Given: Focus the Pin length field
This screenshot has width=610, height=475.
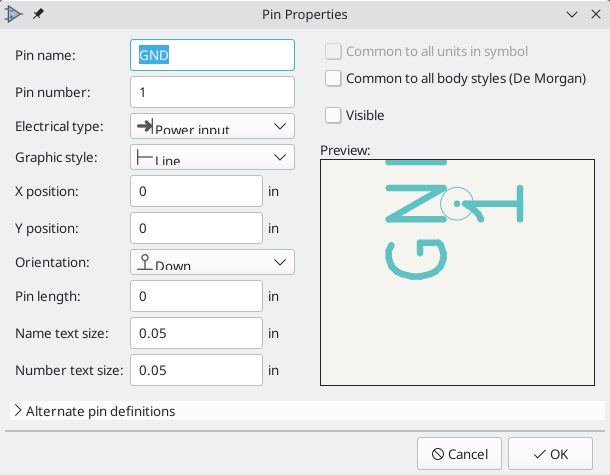Looking at the screenshot, I should tap(196, 296).
